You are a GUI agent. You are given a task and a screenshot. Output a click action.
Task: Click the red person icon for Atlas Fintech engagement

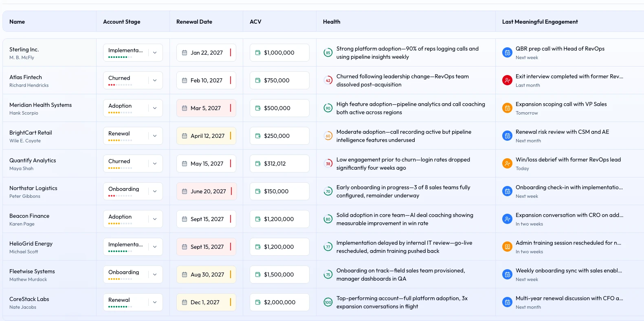coord(507,80)
